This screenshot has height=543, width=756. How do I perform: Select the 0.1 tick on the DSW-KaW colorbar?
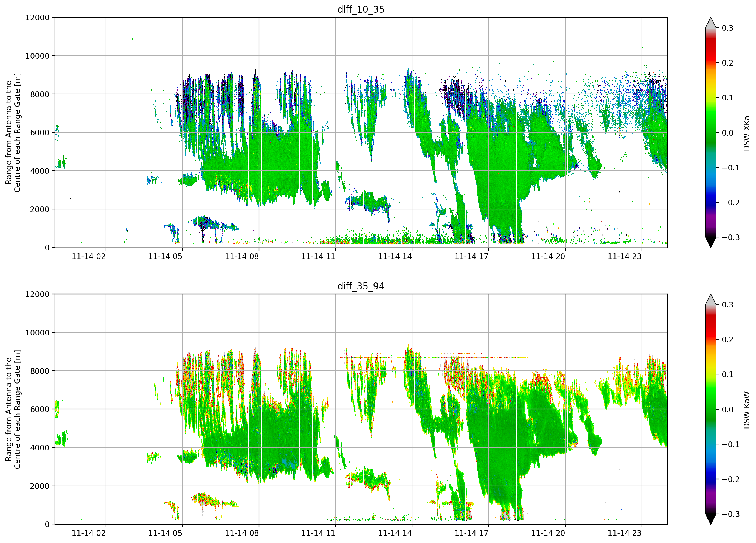click(x=728, y=374)
